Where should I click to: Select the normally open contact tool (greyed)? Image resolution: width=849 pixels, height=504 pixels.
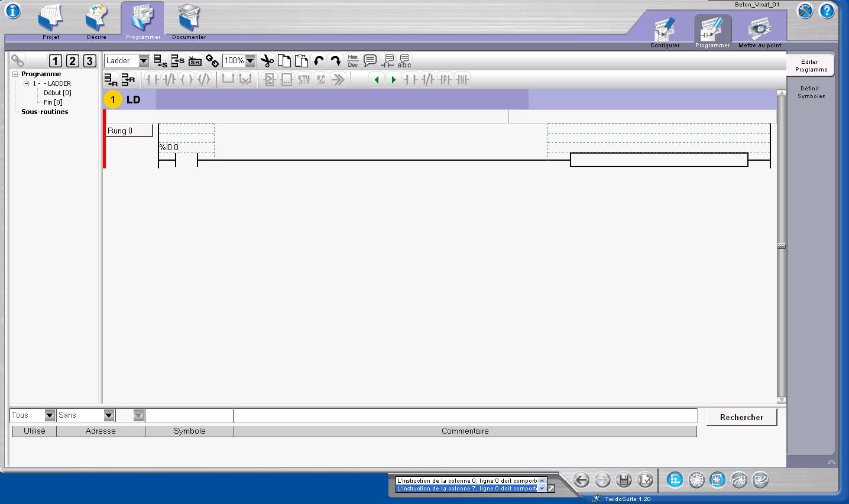(x=153, y=79)
